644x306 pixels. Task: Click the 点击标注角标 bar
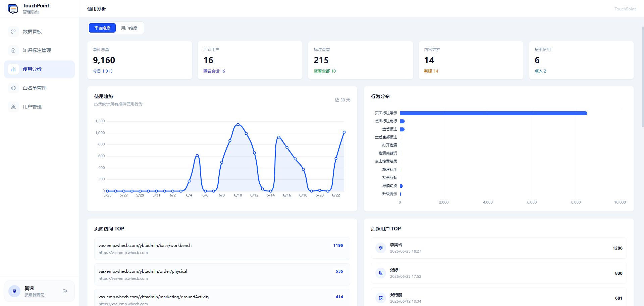point(402,121)
